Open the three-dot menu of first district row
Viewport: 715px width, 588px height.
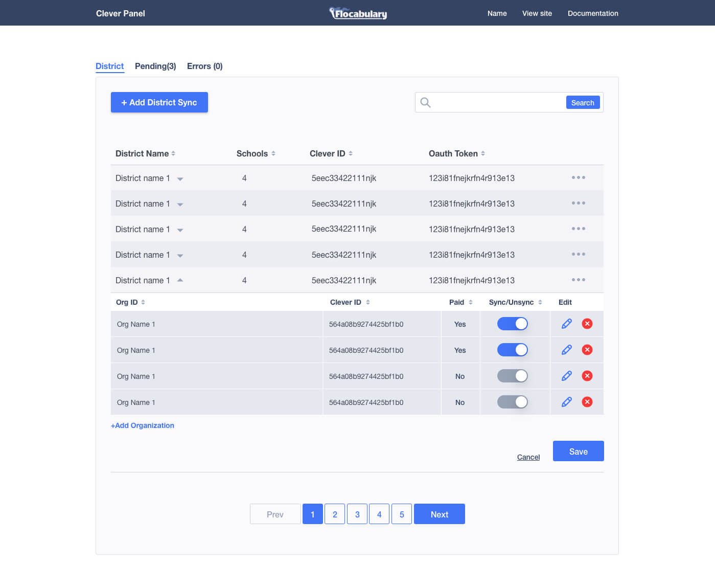[579, 177]
